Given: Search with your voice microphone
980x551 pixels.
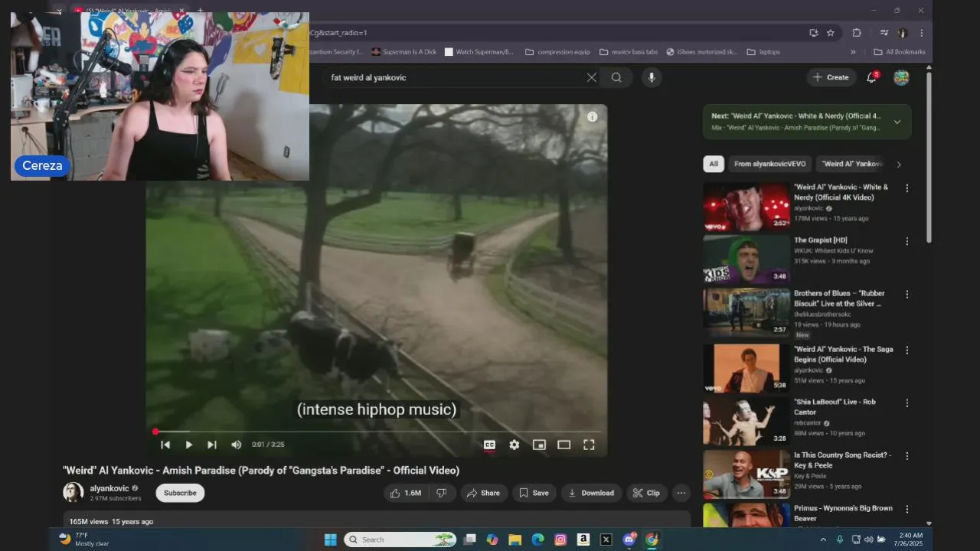Looking at the screenshot, I should (652, 77).
